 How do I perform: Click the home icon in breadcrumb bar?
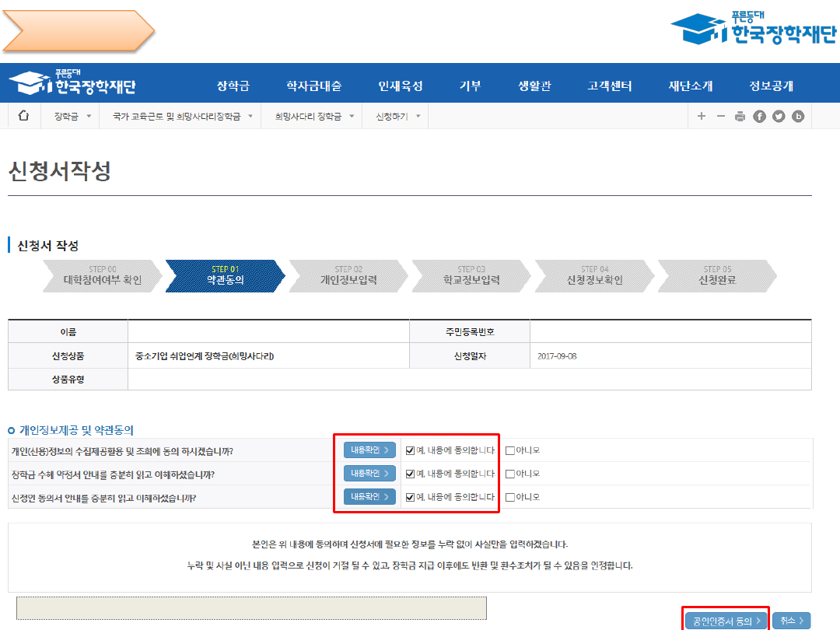[x=23, y=116]
